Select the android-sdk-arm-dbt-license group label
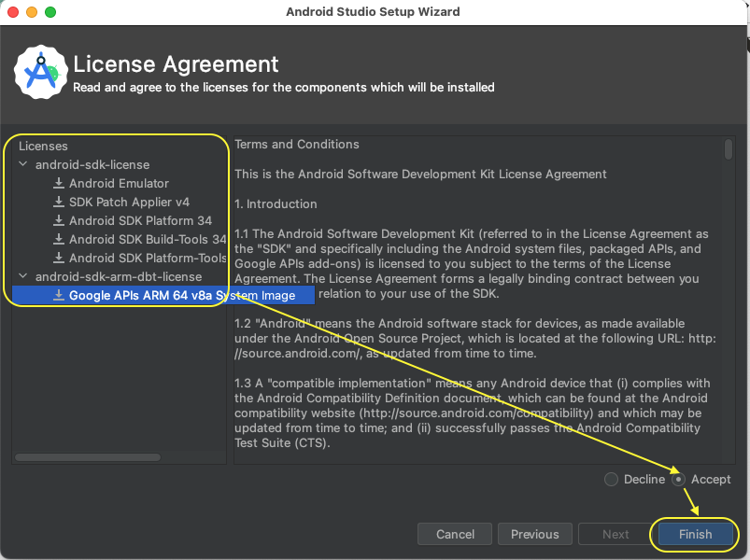750x560 pixels. pos(119,276)
